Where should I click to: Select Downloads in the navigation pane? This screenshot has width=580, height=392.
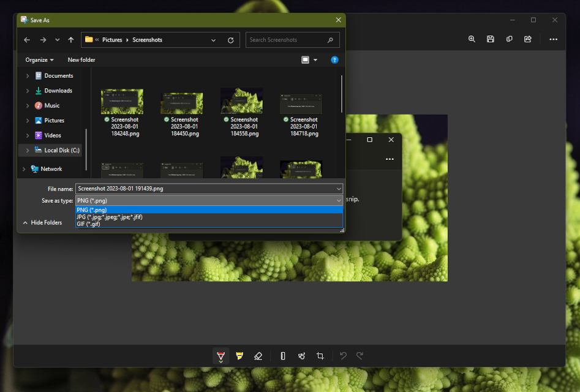pos(58,91)
